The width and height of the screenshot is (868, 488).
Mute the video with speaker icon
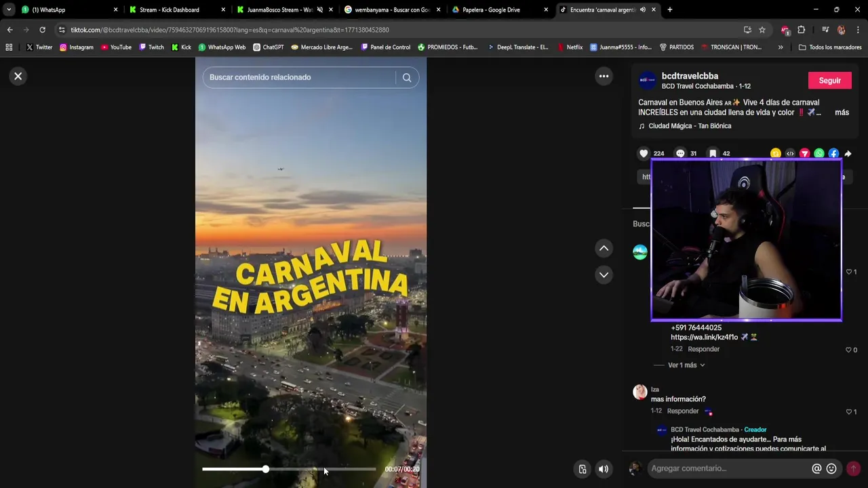pos(604,469)
